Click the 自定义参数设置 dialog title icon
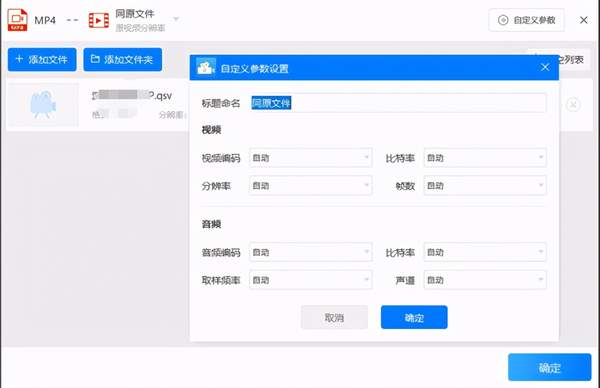 click(x=206, y=67)
